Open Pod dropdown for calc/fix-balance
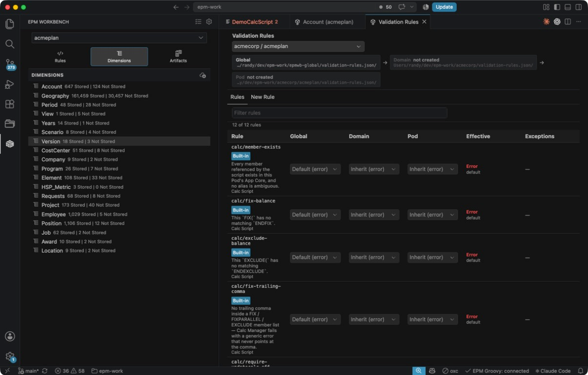 click(x=432, y=214)
